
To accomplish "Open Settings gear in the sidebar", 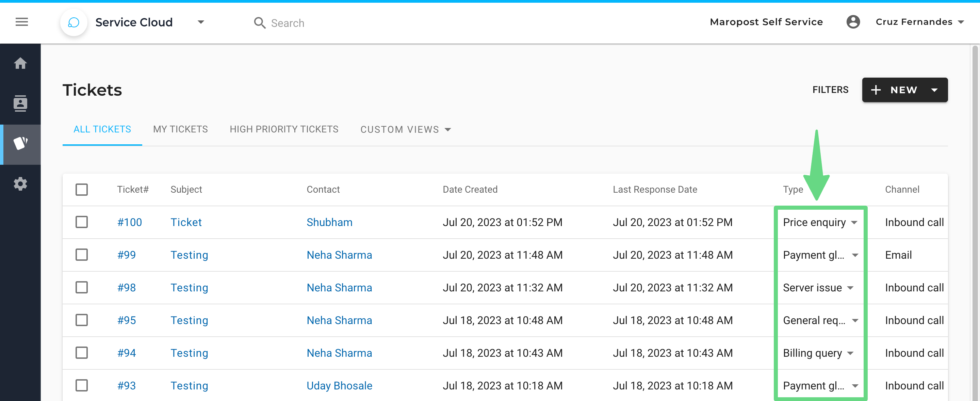I will (x=20, y=184).
